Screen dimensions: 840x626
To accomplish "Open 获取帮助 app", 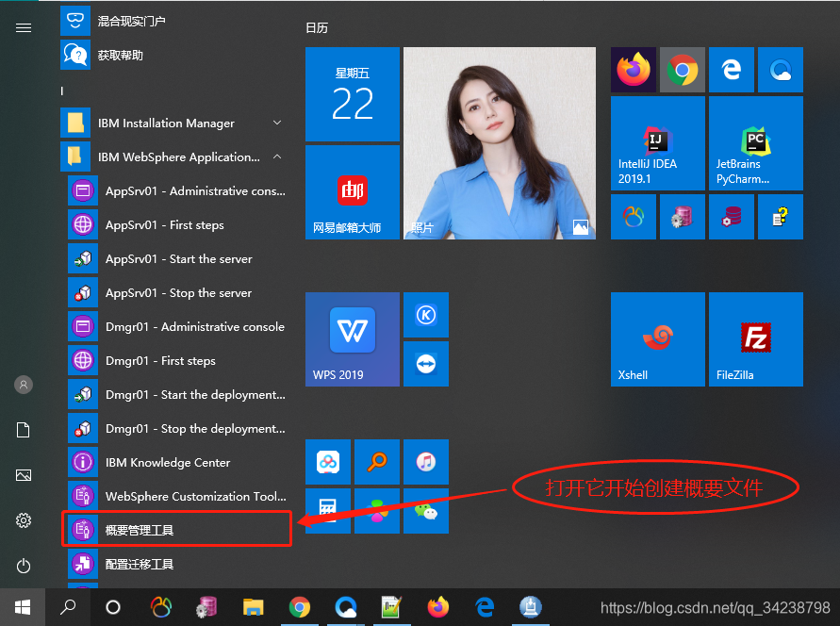I will 174,56.
